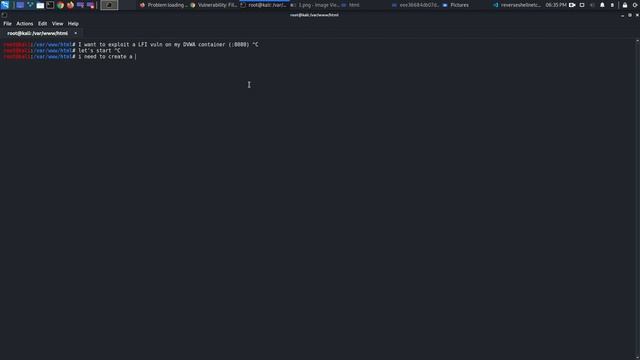The image size is (640, 360).
Task: Click the "let's start ^C" terminal line
Action: pyautogui.click(x=62, y=51)
